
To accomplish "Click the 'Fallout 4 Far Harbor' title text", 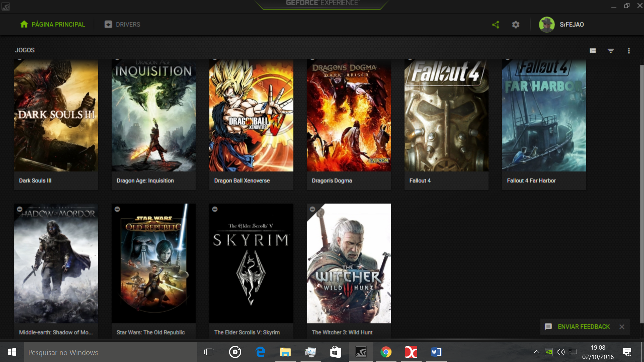I will click(x=531, y=181).
